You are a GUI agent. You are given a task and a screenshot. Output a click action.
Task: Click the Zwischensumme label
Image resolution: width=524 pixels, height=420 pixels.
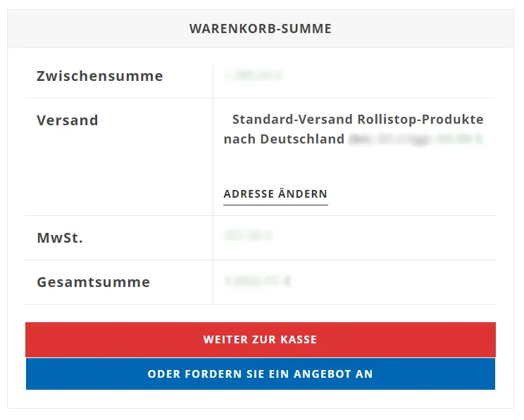[x=99, y=76]
